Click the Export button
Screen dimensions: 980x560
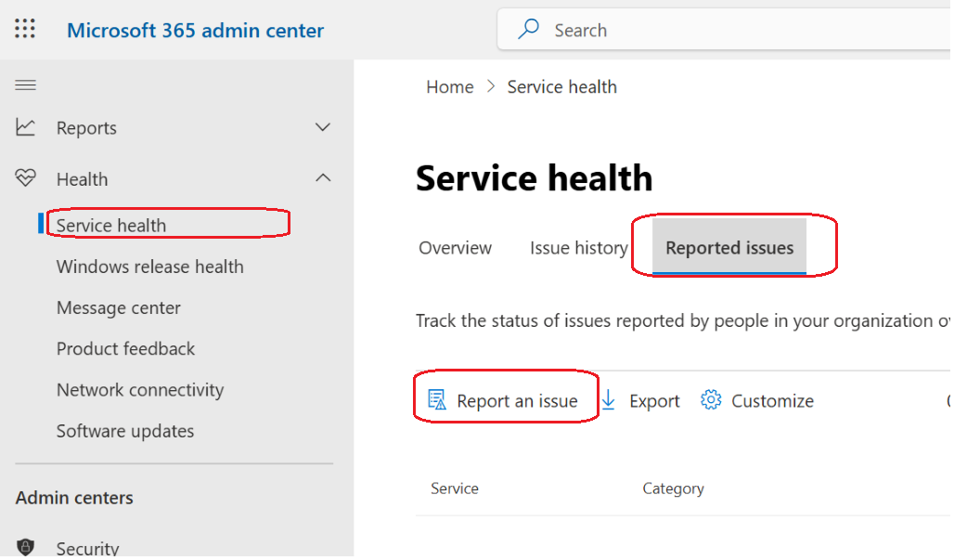coord(640,400)
